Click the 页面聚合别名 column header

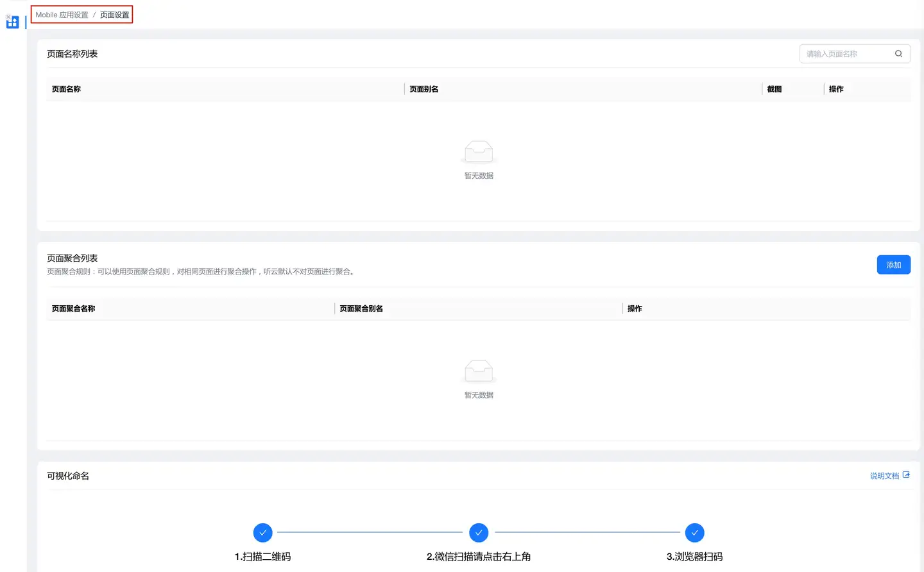tap(361, 308)
